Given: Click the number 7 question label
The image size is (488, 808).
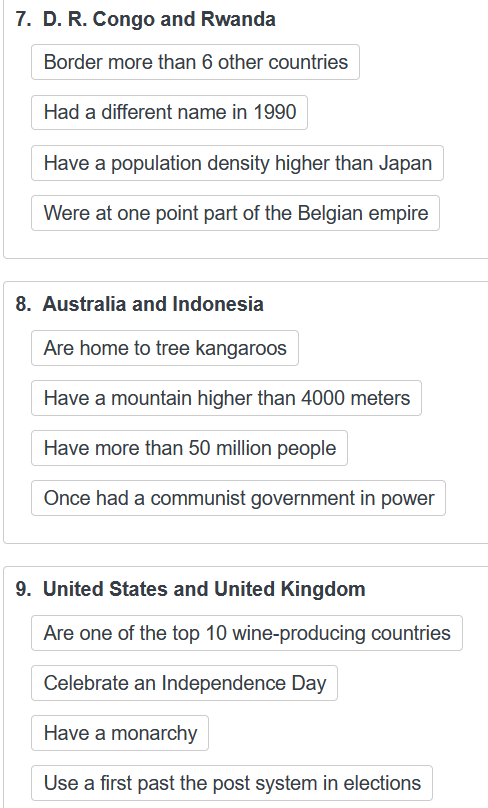Looking at the screenshot, I should 23,19.
